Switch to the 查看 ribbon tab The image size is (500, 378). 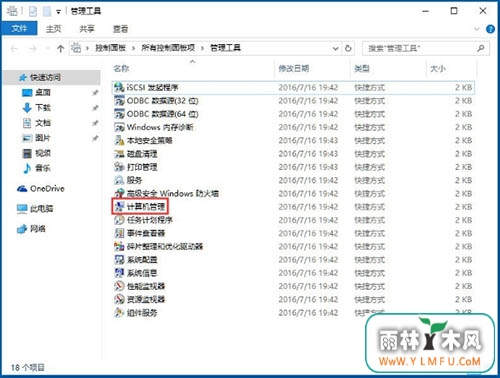[120, 29]
